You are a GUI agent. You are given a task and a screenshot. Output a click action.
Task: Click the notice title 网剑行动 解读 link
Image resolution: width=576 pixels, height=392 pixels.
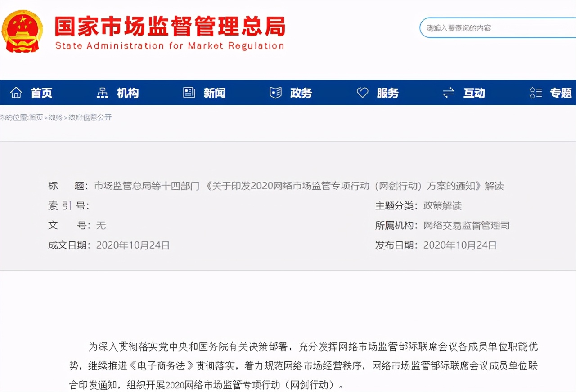(x=299, y=186)
